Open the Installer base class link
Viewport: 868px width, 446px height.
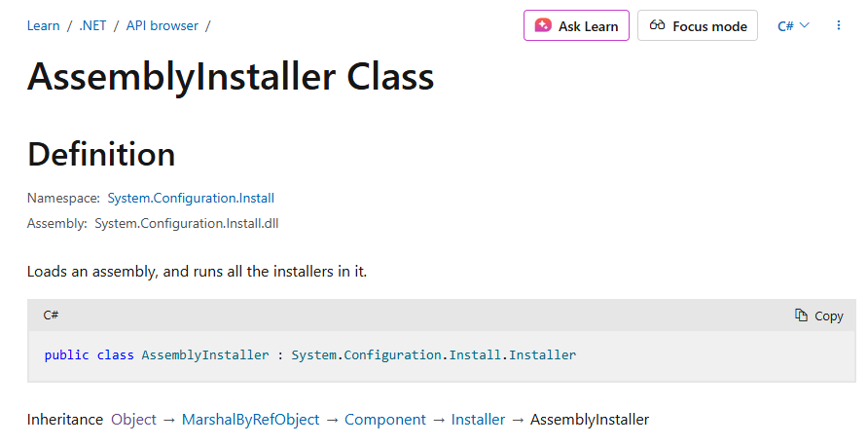tap(478, 420)
